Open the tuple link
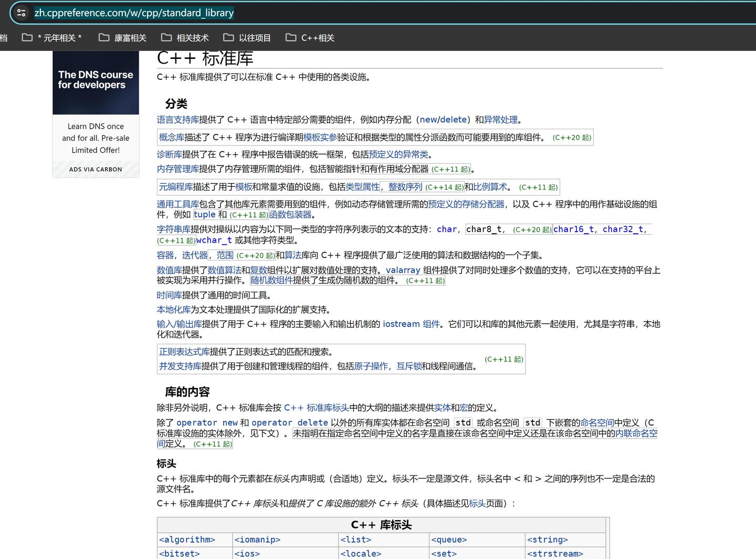The width and height of the screenshot is (756, 559). point(204,214)
